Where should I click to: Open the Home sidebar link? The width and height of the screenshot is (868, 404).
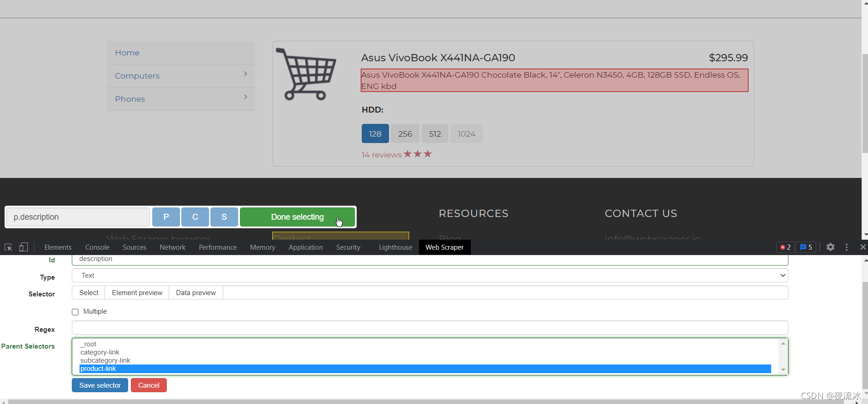click(x=127, y=53)
